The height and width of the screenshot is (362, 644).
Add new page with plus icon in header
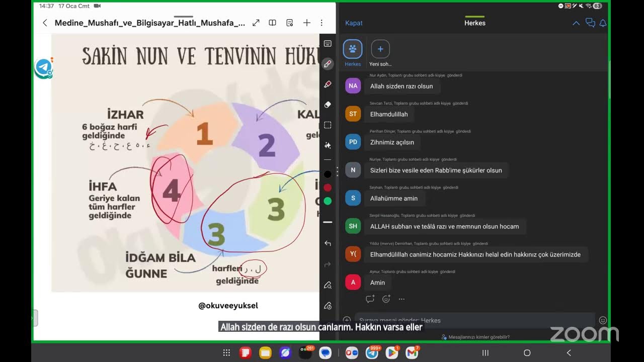click(306, 23)
